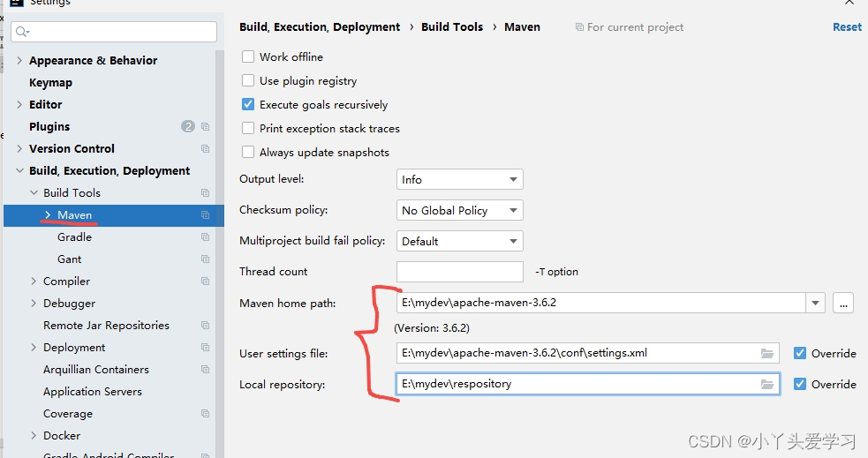The height and width of the screenshot is (458, 868).
Task: Click the User settings file path field
Action: [x=588, y=353]
